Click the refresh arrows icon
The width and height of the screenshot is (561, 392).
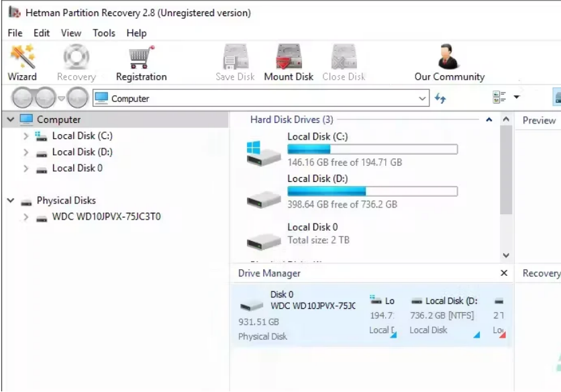440,98
